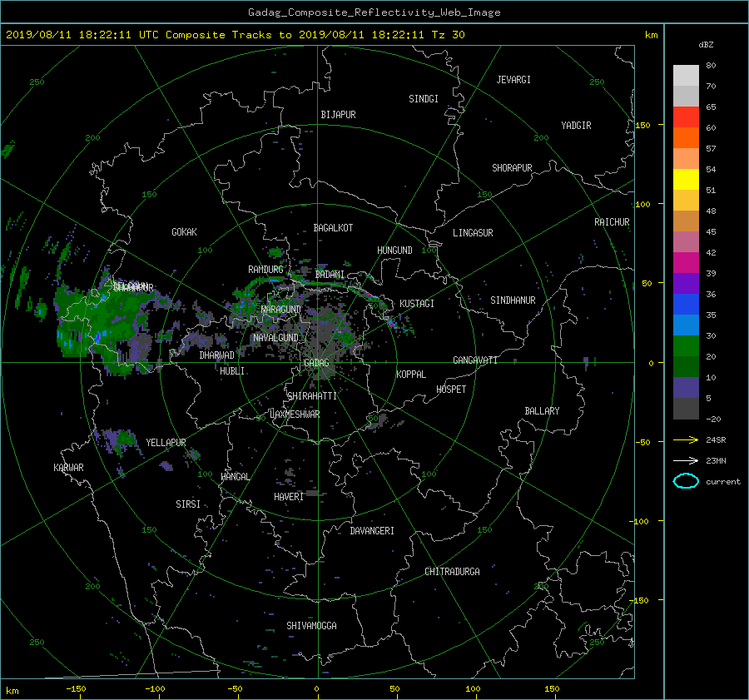This screenshot has height=700, width=749.
Task: Click the white 23MN arrow legend icon
Action: point(686,460)
